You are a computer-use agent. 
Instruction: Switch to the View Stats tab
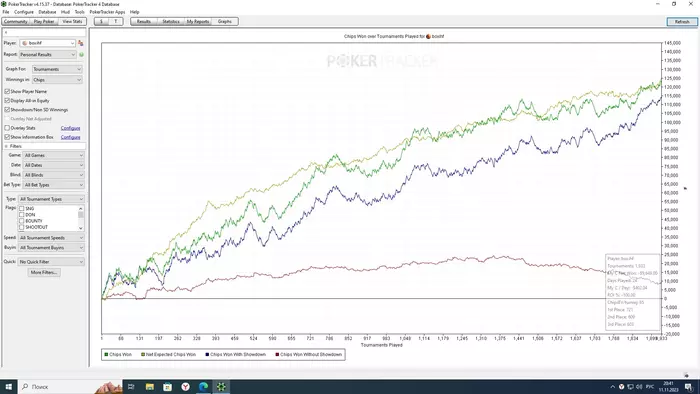click(72, 21)
